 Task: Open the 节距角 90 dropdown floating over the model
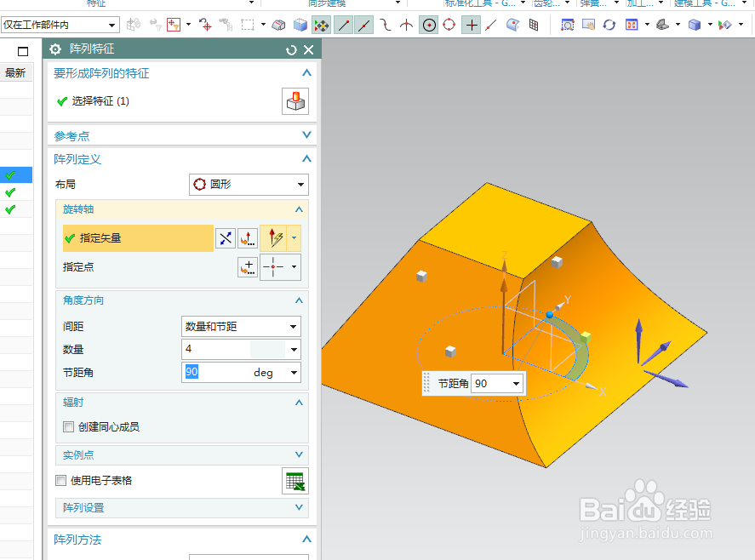518,383
